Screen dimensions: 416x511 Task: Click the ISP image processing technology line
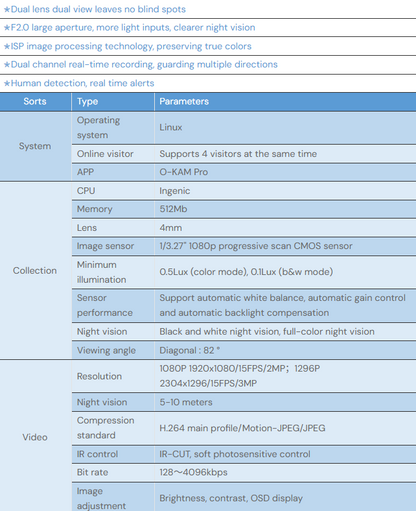tap(127, 46)
